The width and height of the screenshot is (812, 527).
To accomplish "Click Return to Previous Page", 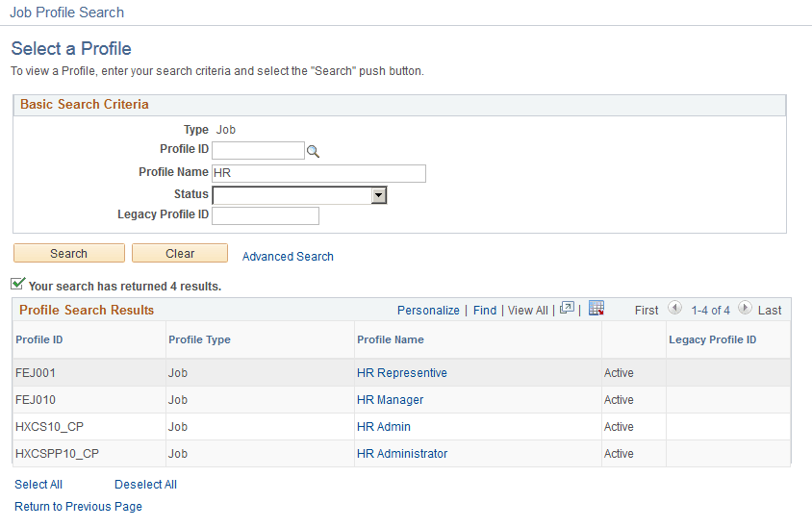I will 78,507.
